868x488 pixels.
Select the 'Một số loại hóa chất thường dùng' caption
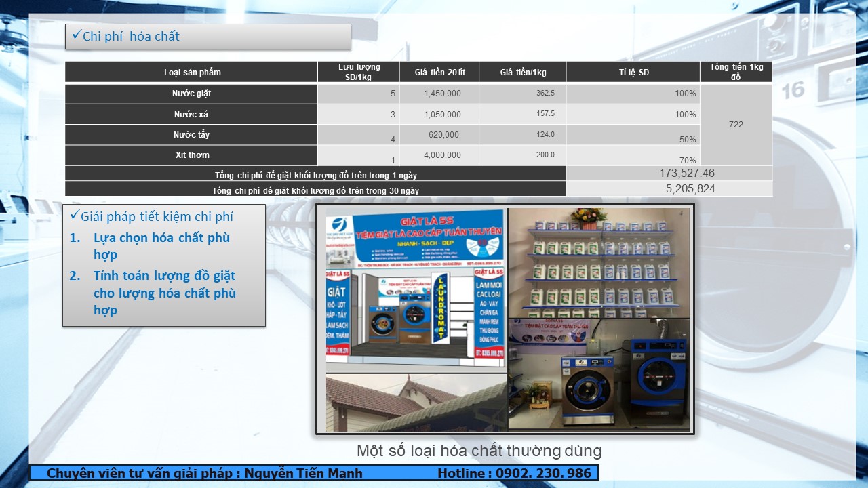tap(479, 451)
